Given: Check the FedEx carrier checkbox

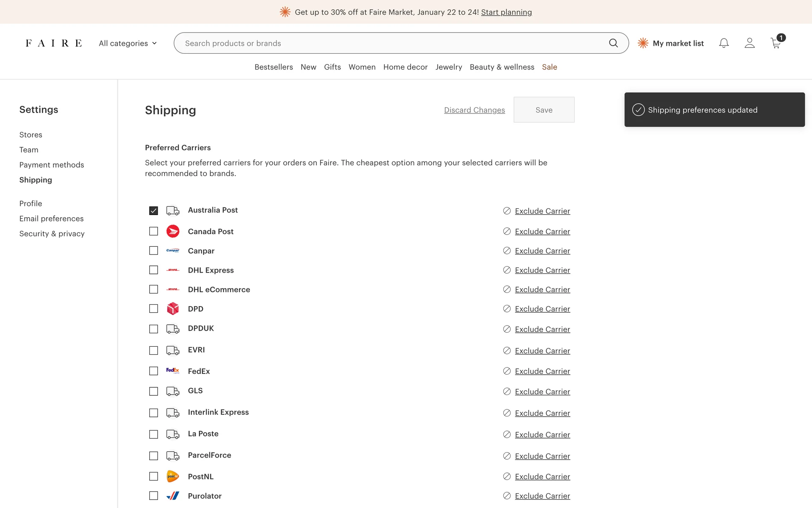Looking at the screenshot, I should [154, 371].
